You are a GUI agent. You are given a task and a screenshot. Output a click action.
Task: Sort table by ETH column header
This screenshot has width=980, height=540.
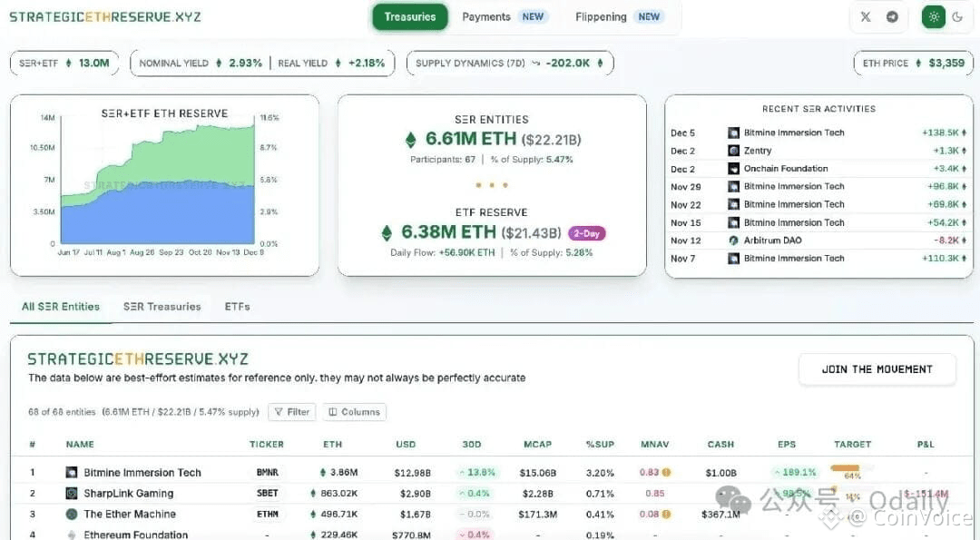coord(332,445)
